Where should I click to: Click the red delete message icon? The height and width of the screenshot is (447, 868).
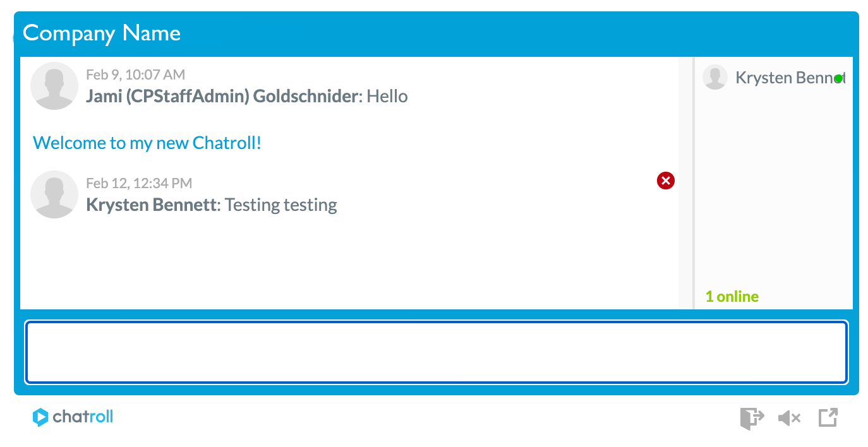point(666,181)
